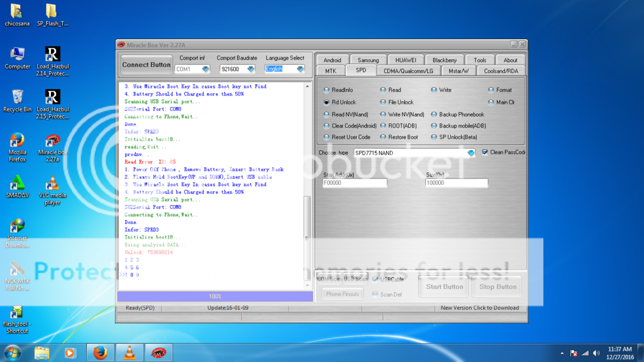The height and width of the screenshot is (362, 644).
Task: Click the Windows Start button
Action: [13, 353]
